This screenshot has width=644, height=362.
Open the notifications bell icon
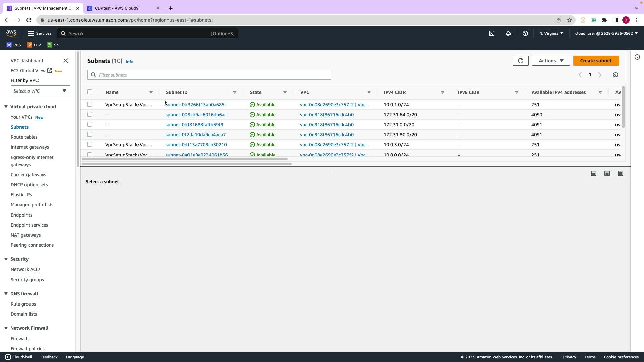(x=508, y=33)
